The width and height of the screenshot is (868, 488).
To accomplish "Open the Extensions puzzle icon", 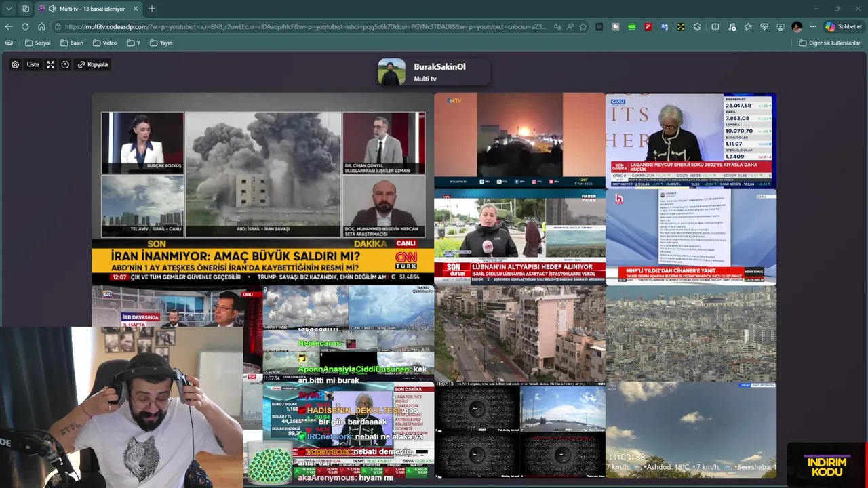I will (697, 26).
